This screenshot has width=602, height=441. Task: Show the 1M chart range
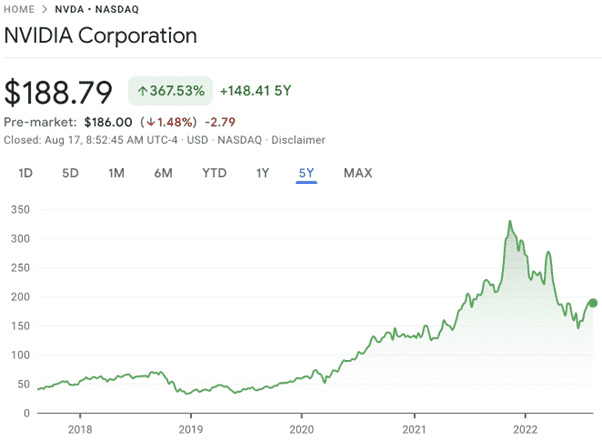coord(116,173)
